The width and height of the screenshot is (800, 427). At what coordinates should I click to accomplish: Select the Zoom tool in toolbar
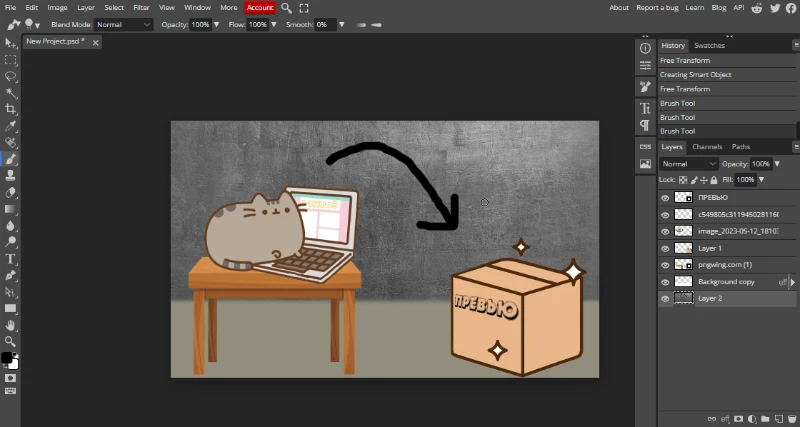[x=10, y=341]
